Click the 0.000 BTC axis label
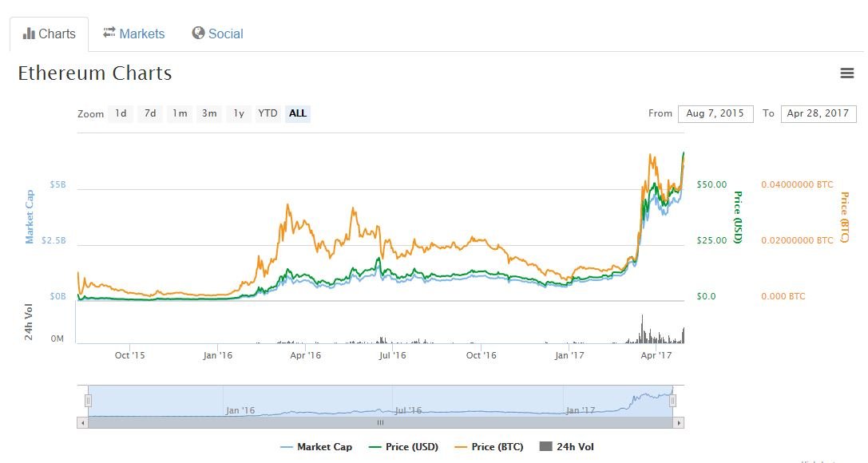The image size is (868, 463). [783, 296]
